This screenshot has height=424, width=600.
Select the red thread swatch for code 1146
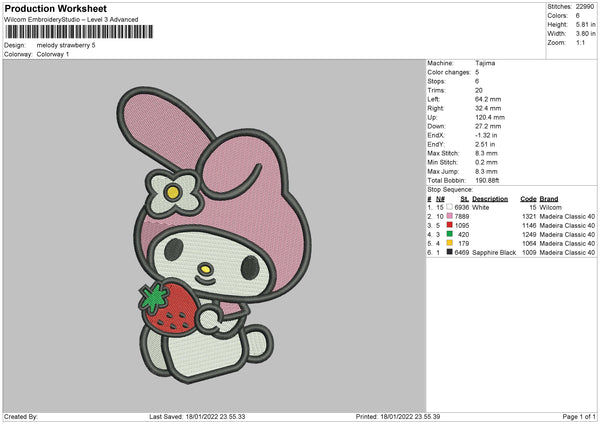[x=449, y=225]
